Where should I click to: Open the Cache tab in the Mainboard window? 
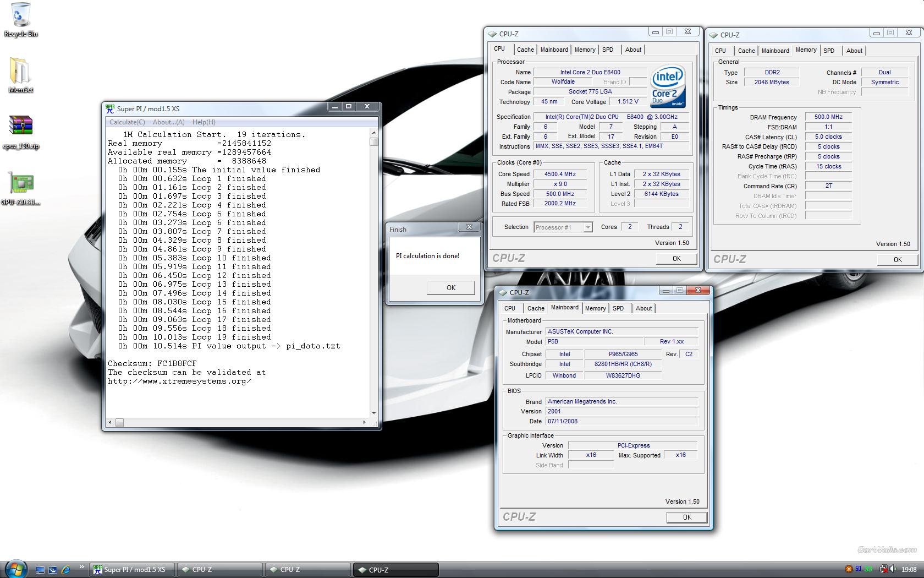point(536,308)
